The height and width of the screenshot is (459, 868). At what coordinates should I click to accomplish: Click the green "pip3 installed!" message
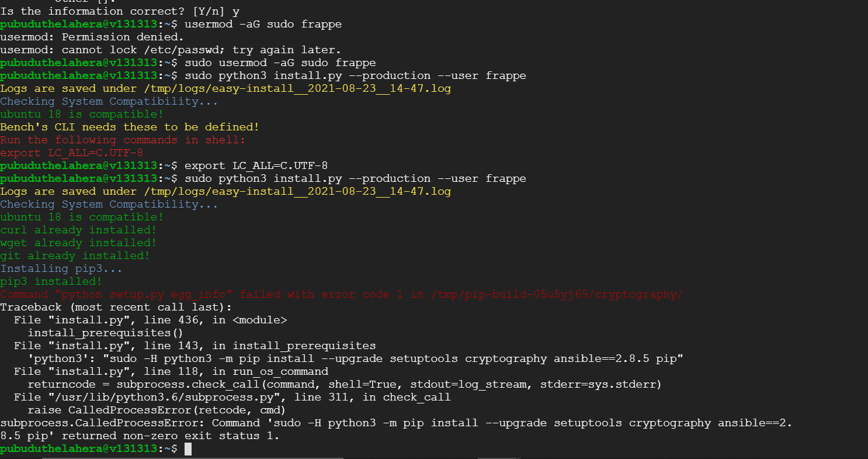point(51,281)
